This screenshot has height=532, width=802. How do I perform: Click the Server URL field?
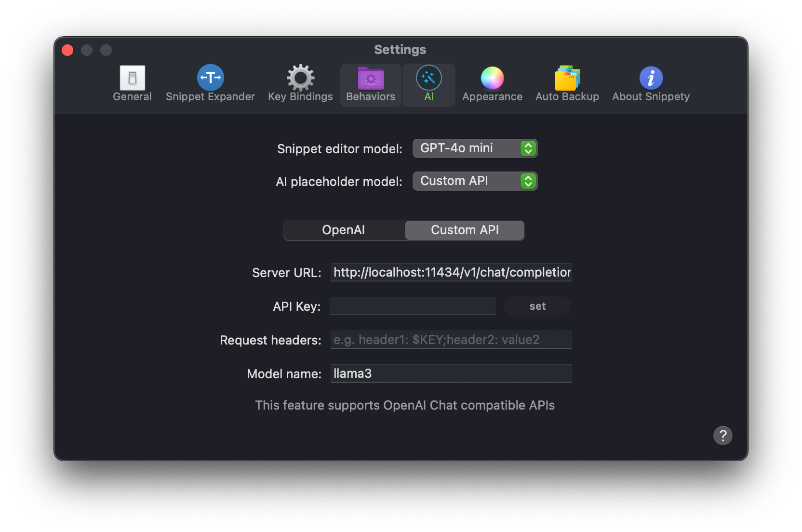click(x=451, y=272)
